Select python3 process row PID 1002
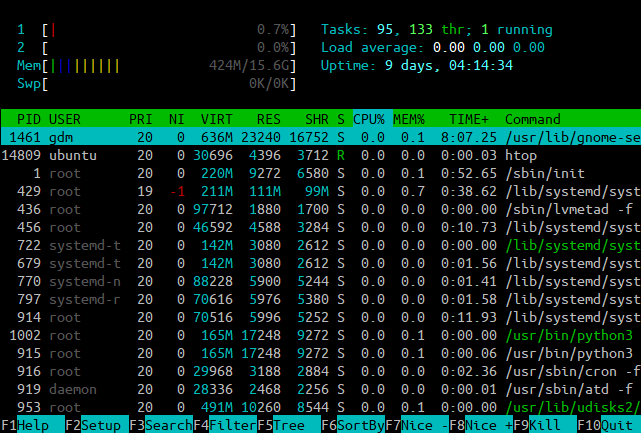641x433 pixels. (320, 335)
